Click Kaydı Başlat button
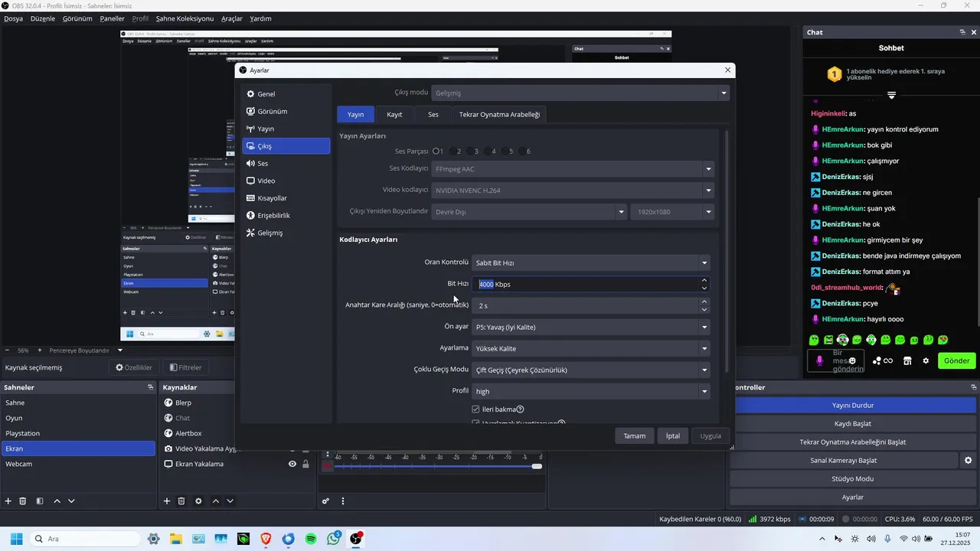The height and width of the screenshot is (551, 980). point(852,423)
